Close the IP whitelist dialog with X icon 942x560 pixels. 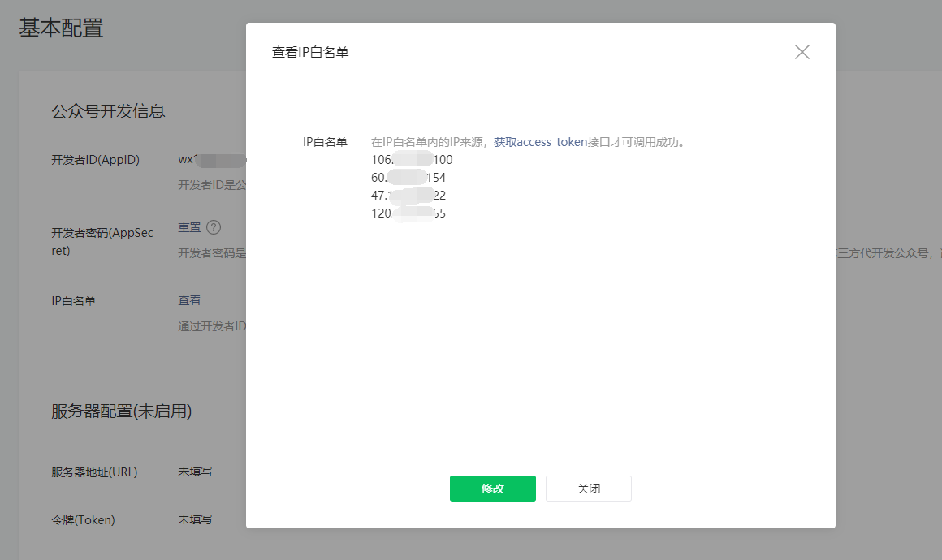coord(802,53)
